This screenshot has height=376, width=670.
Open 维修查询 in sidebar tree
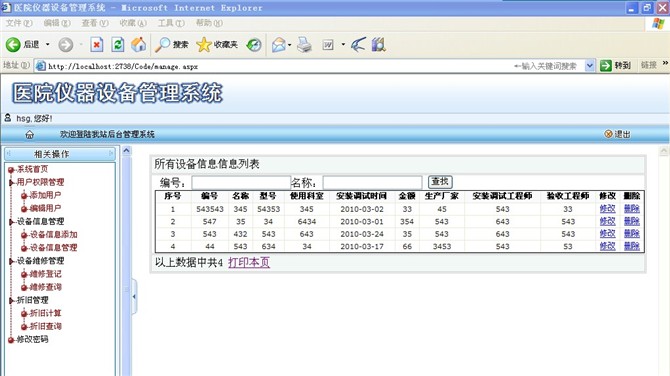pos(45,287)
